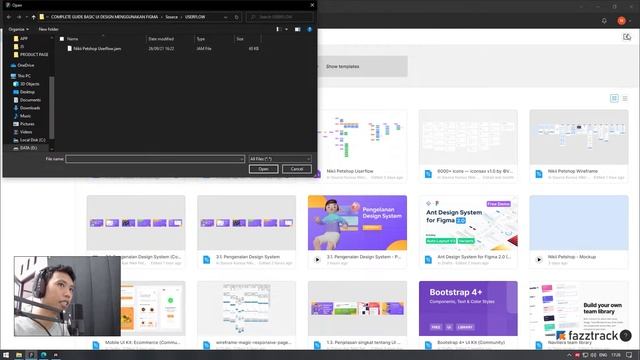The width and height of the screenshot is (640, 360).
Task: Click Source in the address breadcrumb
Action: tap(171, 17)
